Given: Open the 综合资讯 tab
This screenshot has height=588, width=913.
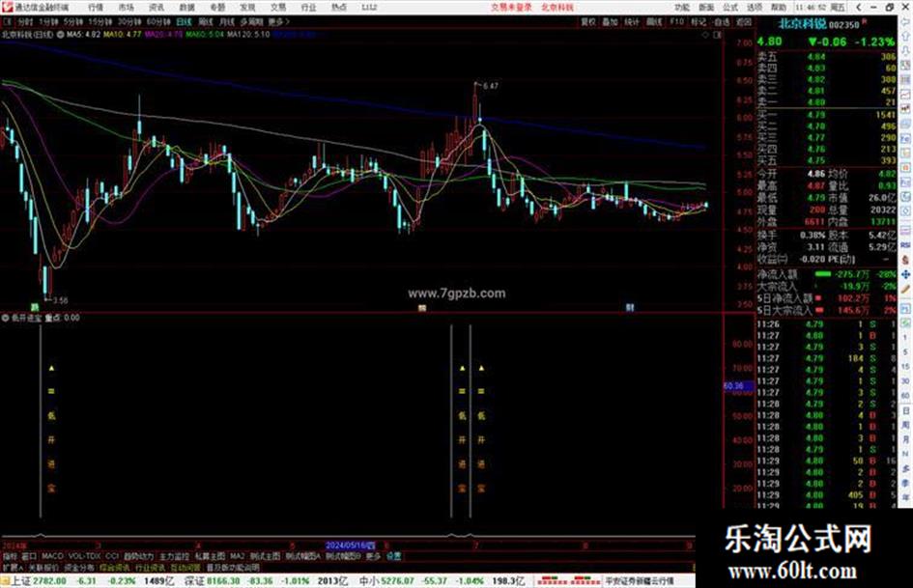Looking at the screenshot, I should (x=115, y=568).
